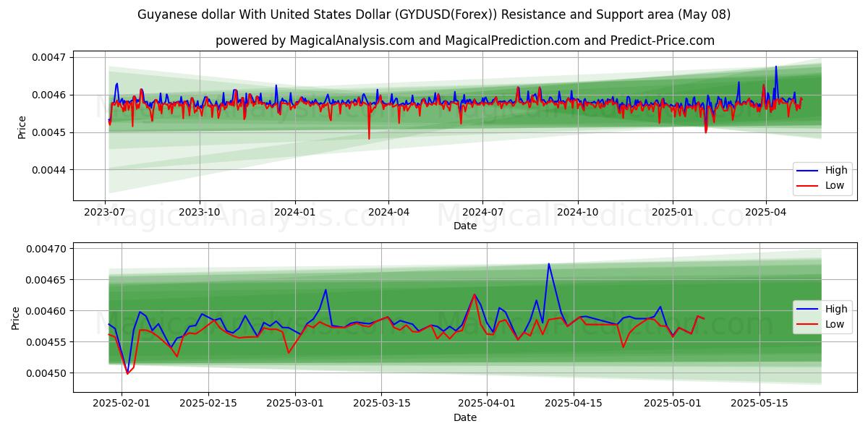Click the 0.00450 y-axis label in bottom chart
Viewport: 868px width, 434px height.
pyautogui.click(x=46, y=373)
